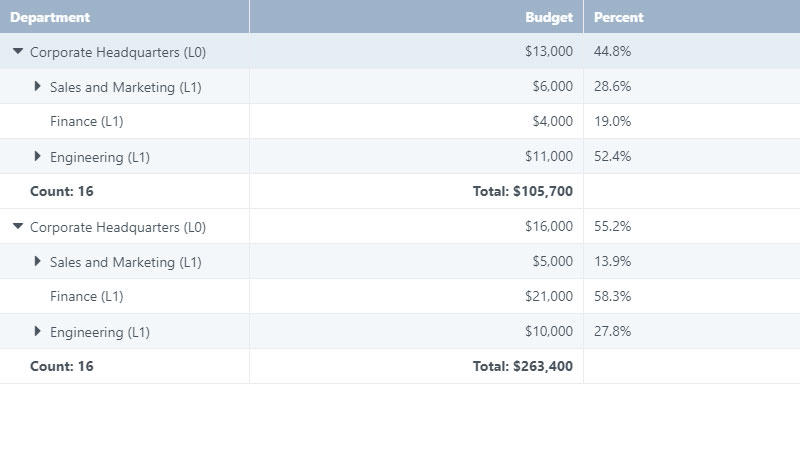The image size is (800, 450).
Task: Expand Engineering row with $10,000 budget
Action: pyautogui.click(x=38, y=332)
